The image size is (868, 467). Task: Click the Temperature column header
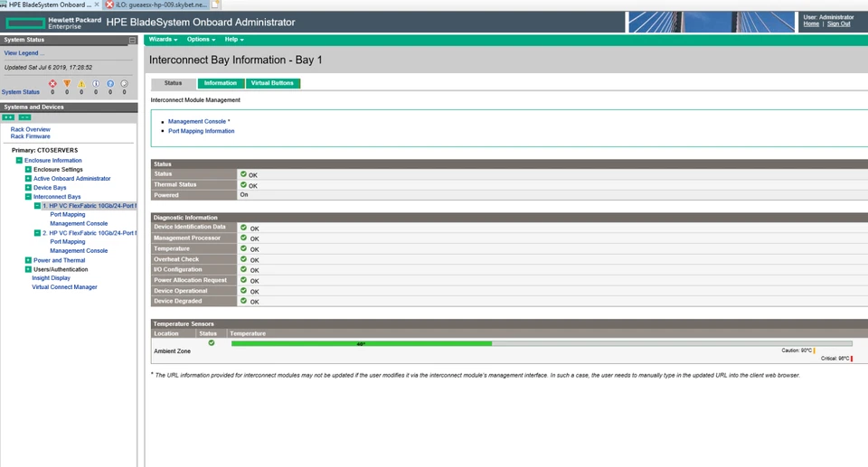point(248,333)
